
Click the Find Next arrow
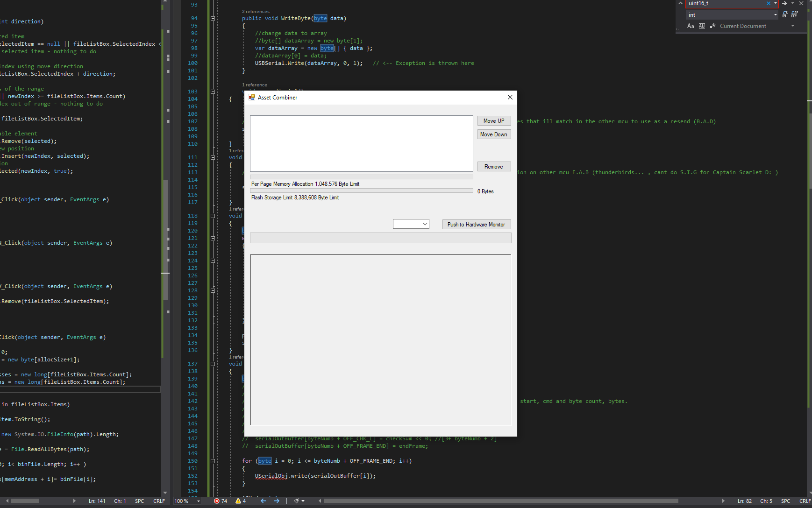(x=784, y=3)
